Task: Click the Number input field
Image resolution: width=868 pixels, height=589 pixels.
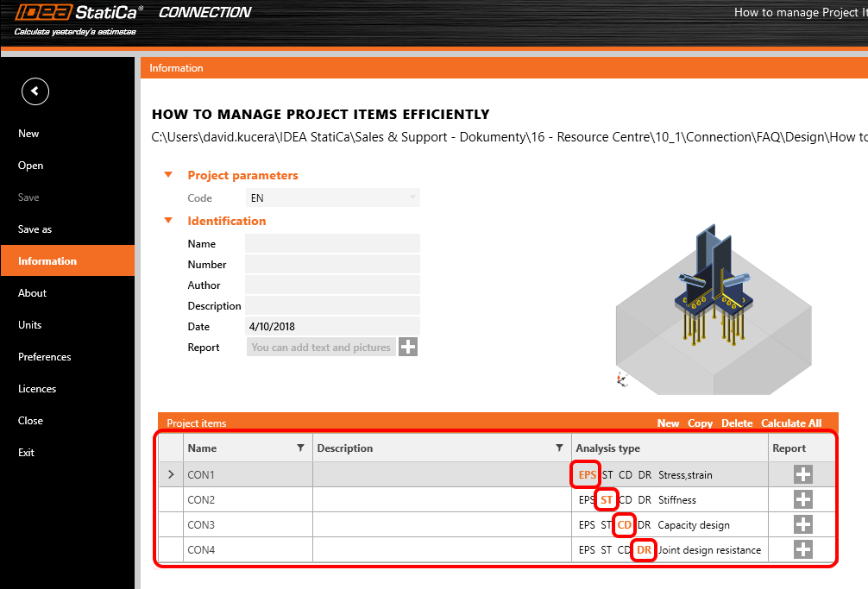Action: [333, 264]
